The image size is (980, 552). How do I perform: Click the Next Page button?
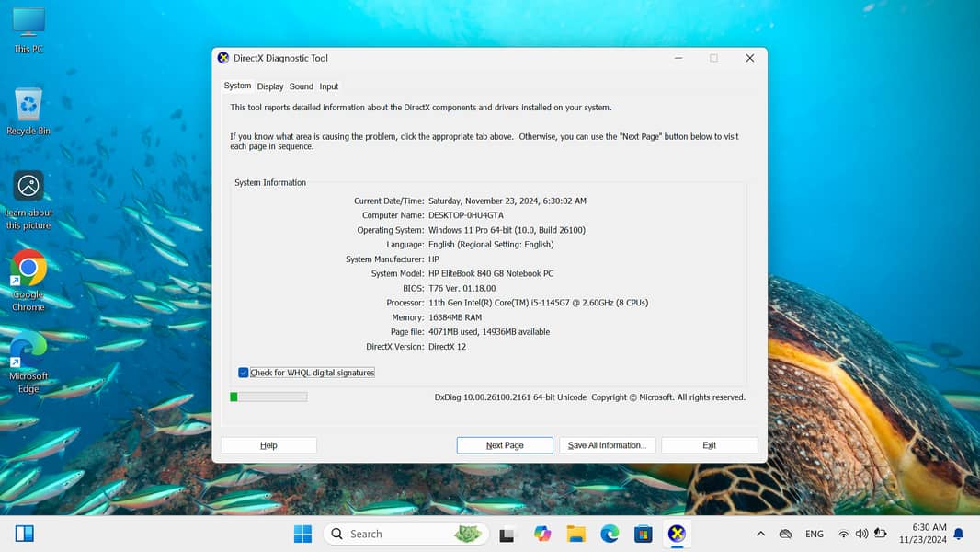pyautogui.click(x=505, y=445)
